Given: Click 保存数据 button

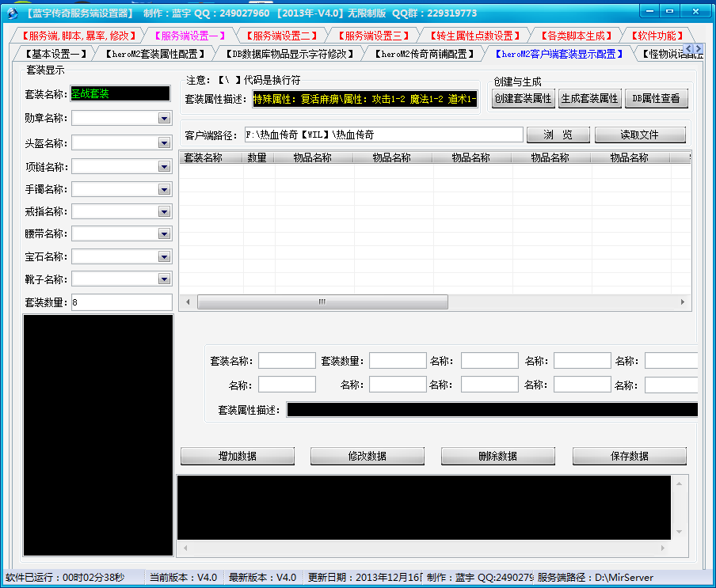Looking at the screenshot, I should (629, 456).
